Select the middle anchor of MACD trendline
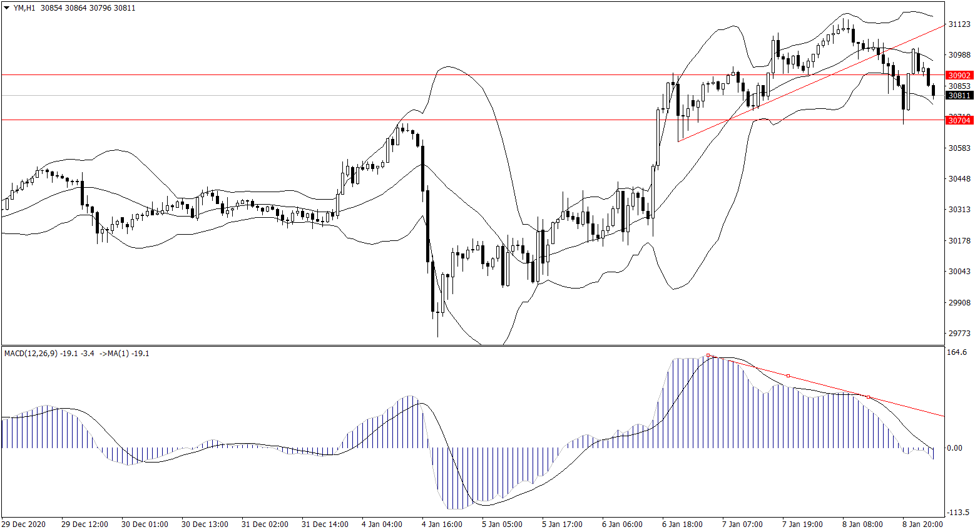Screen dimensions: 980x532 click(788, 376)
